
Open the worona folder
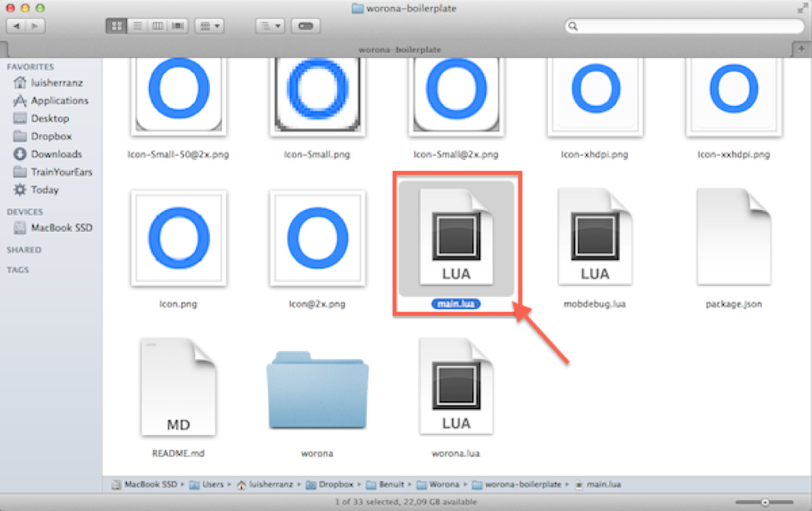pos(317,390)
